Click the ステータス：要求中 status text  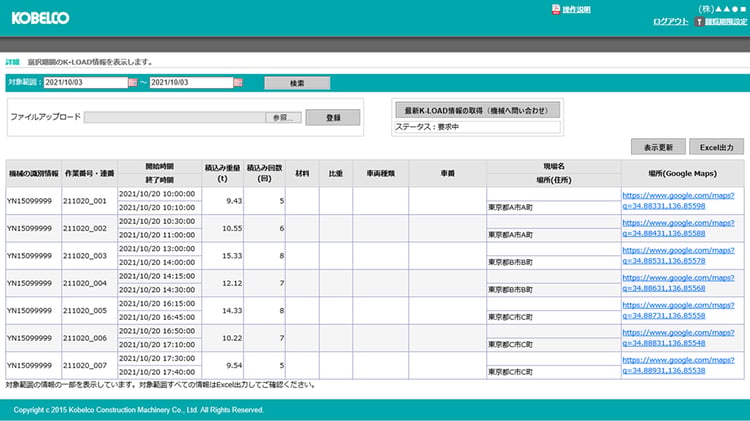coord(427,127)
